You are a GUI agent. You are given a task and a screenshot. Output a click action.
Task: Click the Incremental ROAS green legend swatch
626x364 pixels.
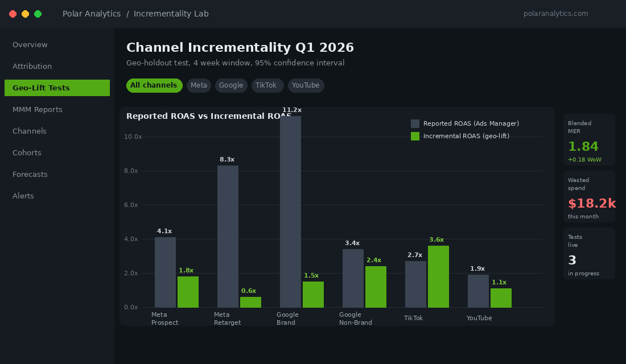click(x=415, y=136)
